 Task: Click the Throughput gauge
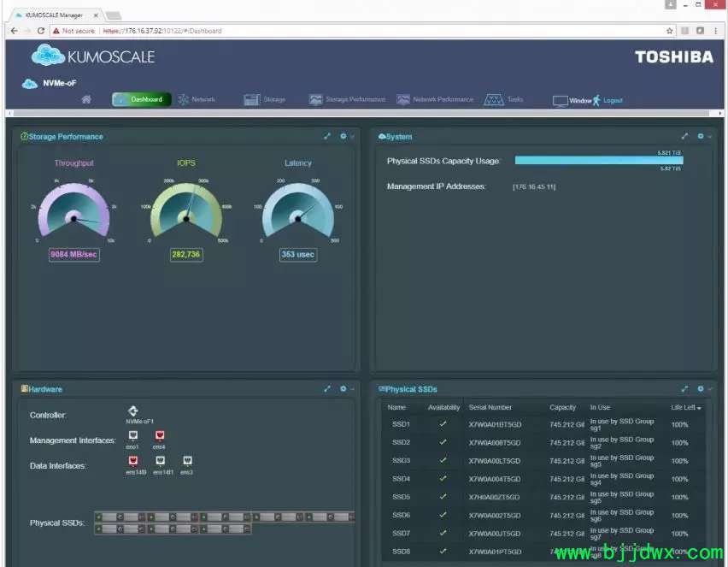[x=73, y=211]
